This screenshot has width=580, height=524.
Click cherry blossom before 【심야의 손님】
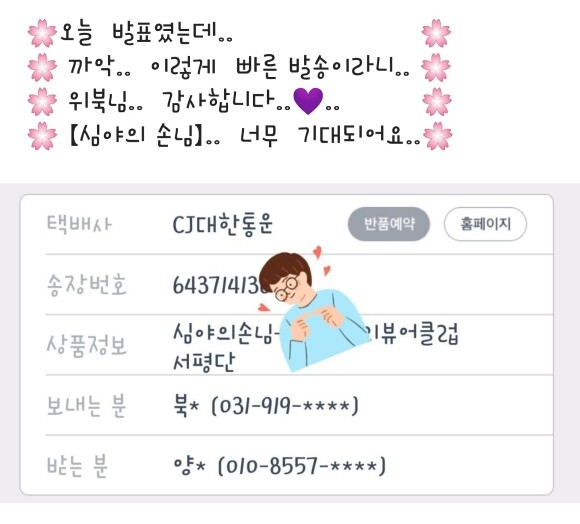42,136
